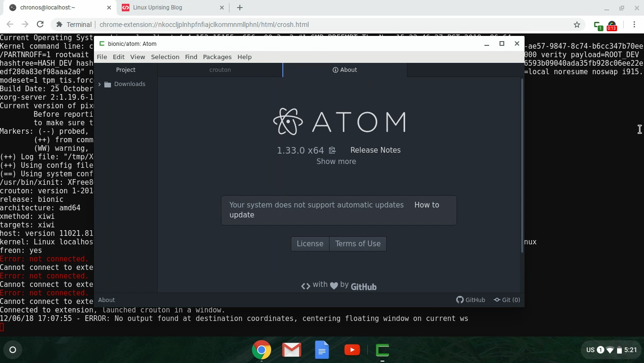Expand the Downloads folder in the Project tree
The image size is (644, 363).
tap(100, 84)
